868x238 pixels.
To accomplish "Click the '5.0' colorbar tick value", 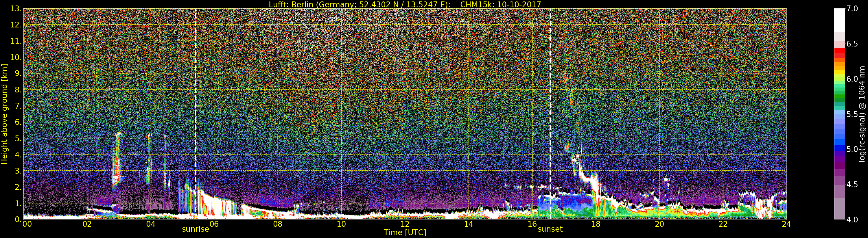I will (852, 149).
